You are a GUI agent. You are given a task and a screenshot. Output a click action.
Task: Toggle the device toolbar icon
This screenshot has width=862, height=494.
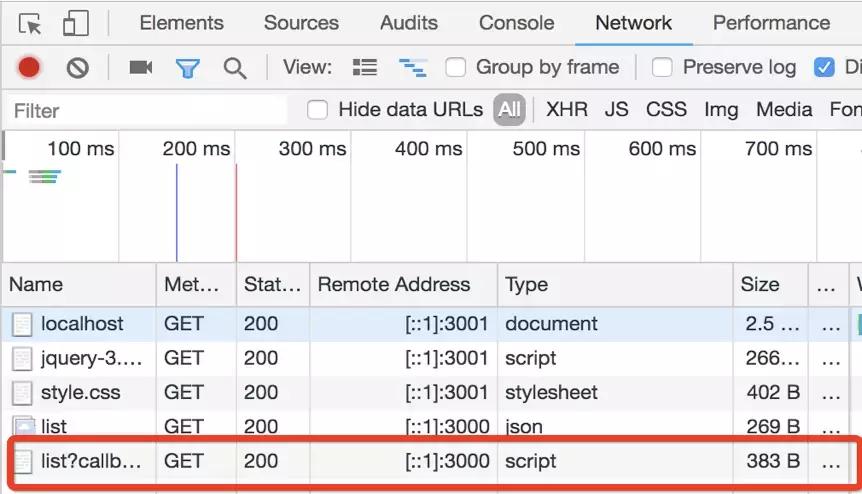pyautogui.click(x=76, y=24)
